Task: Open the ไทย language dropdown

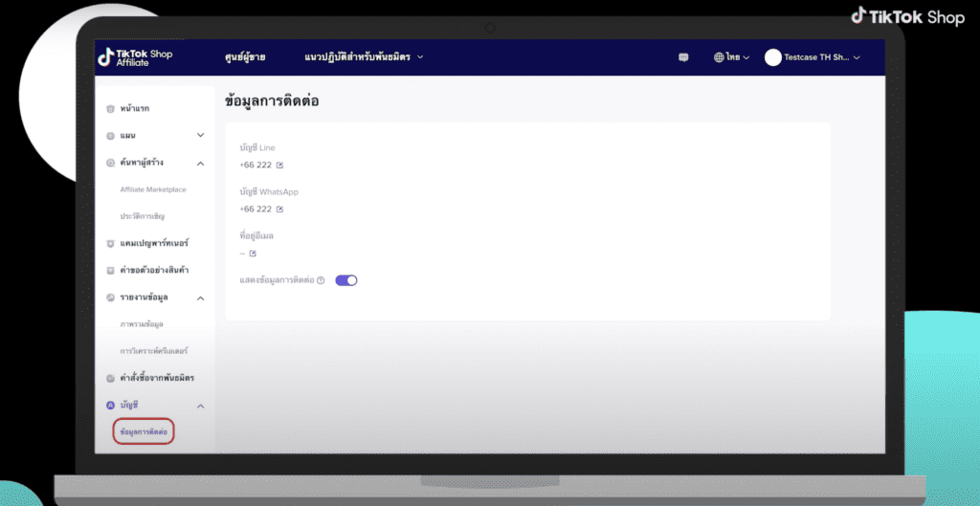Action: [x=732, y=57]
